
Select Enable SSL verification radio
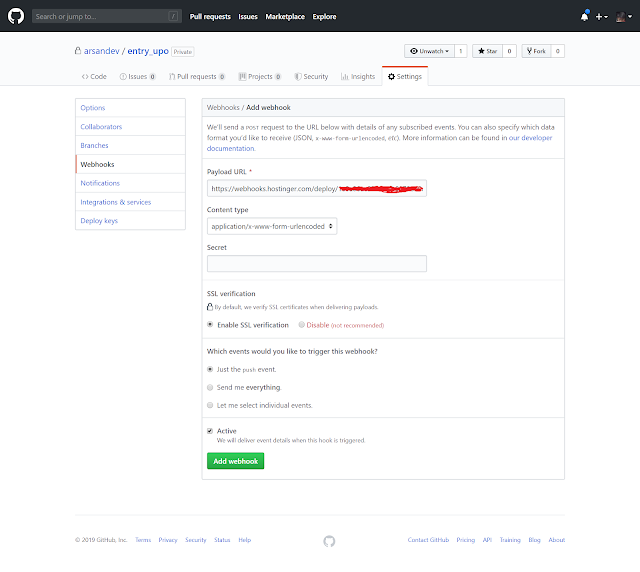(x=210, y=325)
